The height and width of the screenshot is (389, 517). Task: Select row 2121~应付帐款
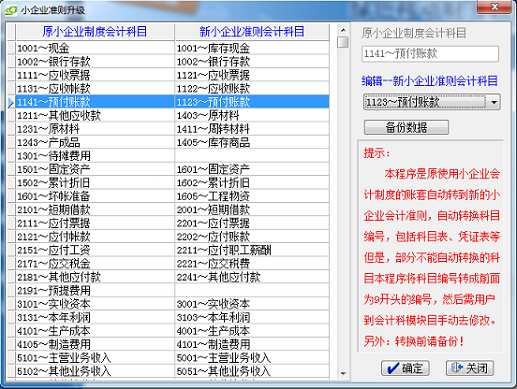tap(95, 237)
